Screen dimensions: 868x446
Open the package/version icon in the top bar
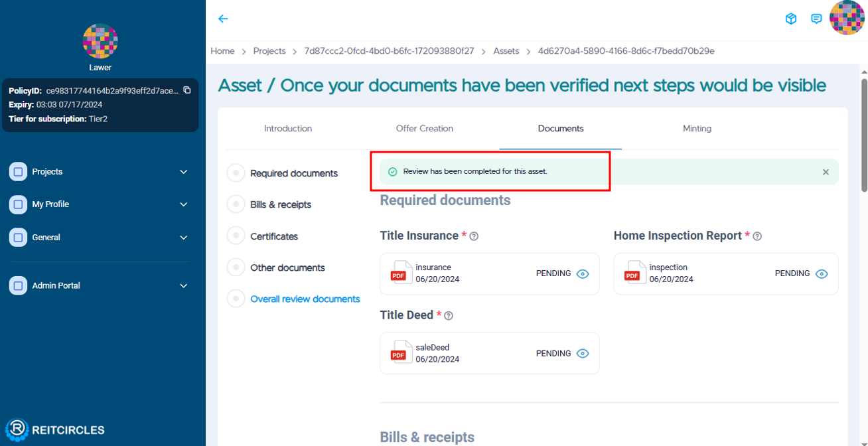click(x=791, y=19)
